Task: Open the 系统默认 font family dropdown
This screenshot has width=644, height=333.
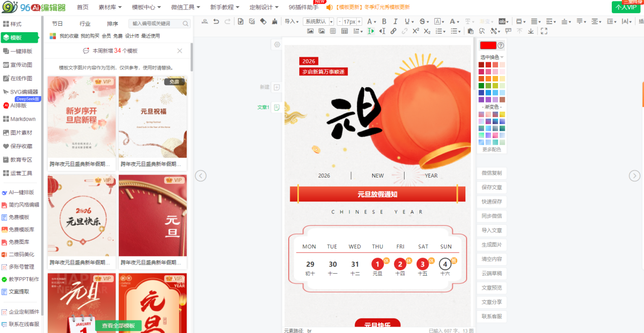Action: pyautogui.click(x=318, y=22)
